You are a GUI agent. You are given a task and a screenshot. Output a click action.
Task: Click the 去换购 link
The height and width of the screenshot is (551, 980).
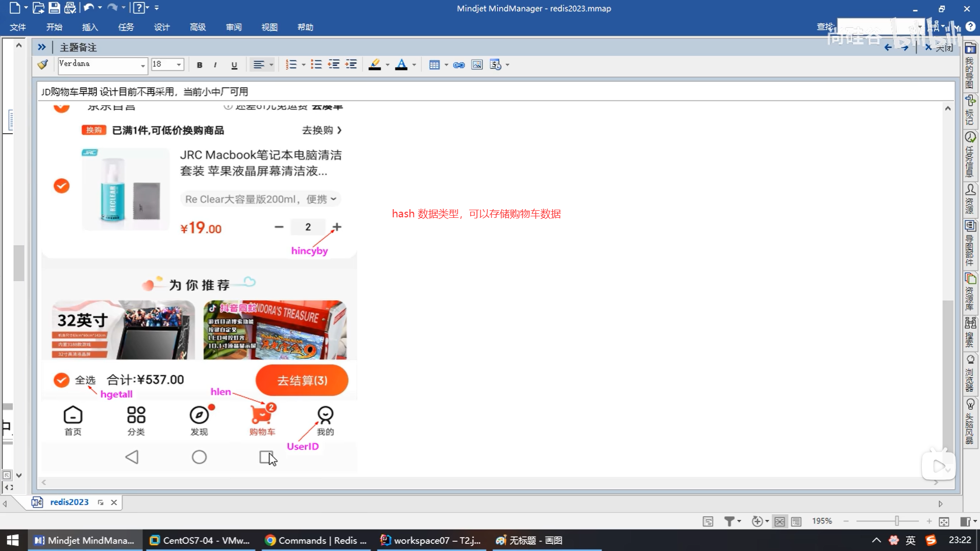(322, 130)
